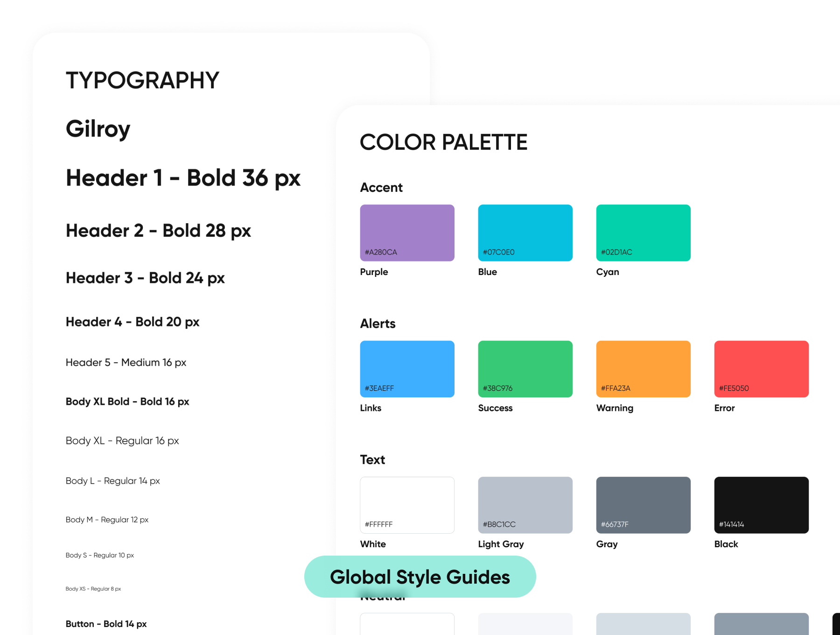Click the Body XL Bold text sample
The width and height of the screenshot is (840, 635).
point(127,402)
